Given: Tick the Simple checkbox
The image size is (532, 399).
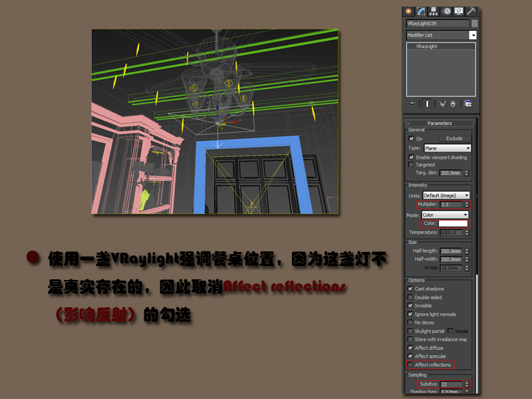Looking at the screenshot, I should point(450,331).
